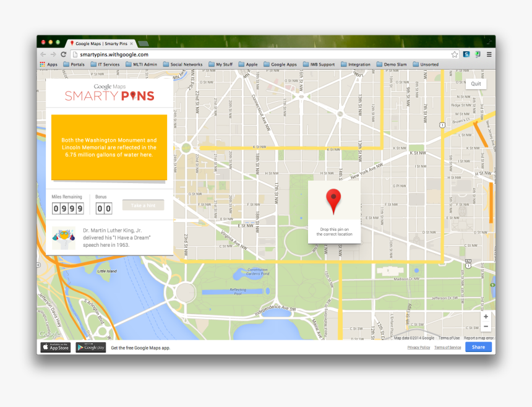The height and width of the screenshot is (407, 532).
Task: Select the Google Maps Smarty Pins tab
Action: click(101, 43)
